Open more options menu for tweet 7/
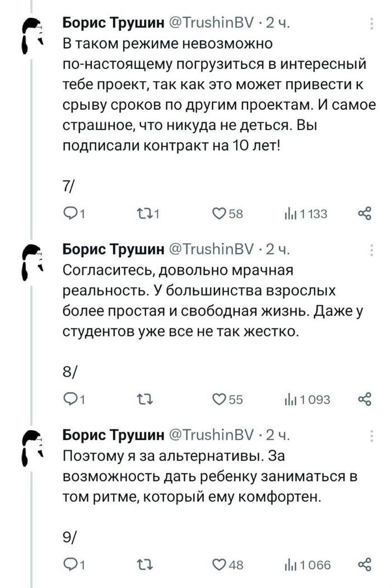The image size is (392, 588). click(x=372, y=23)
